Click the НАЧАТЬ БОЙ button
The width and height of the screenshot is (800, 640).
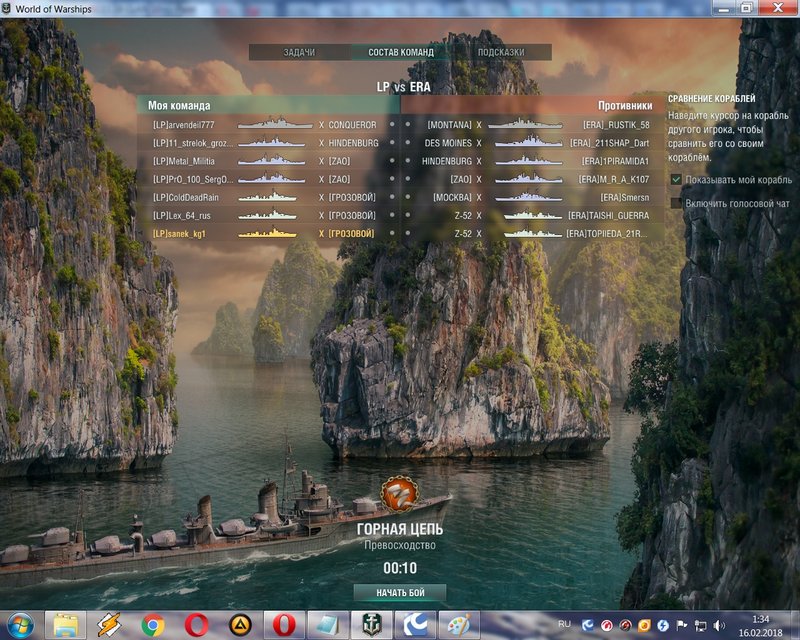click(400, 593)
